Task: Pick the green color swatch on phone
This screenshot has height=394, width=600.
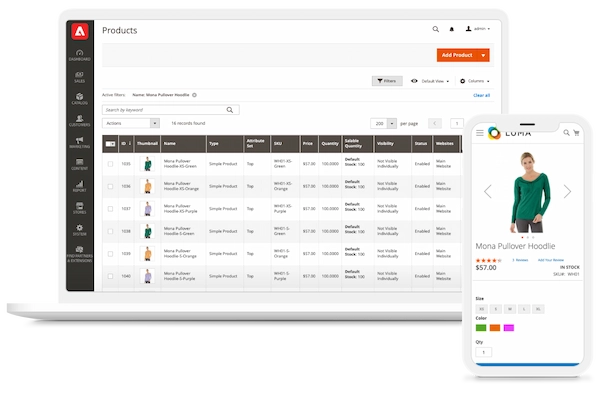Action: click(x=481, y=328)
